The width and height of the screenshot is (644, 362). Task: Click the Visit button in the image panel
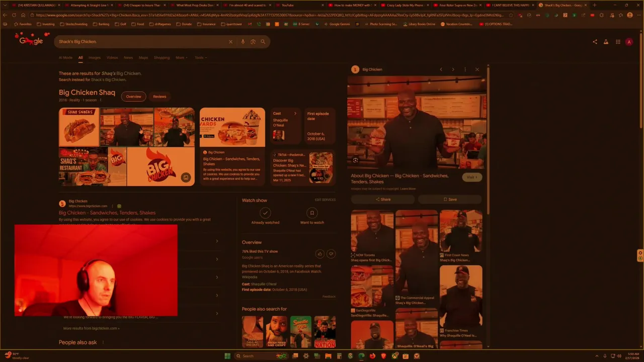point(472,177)
